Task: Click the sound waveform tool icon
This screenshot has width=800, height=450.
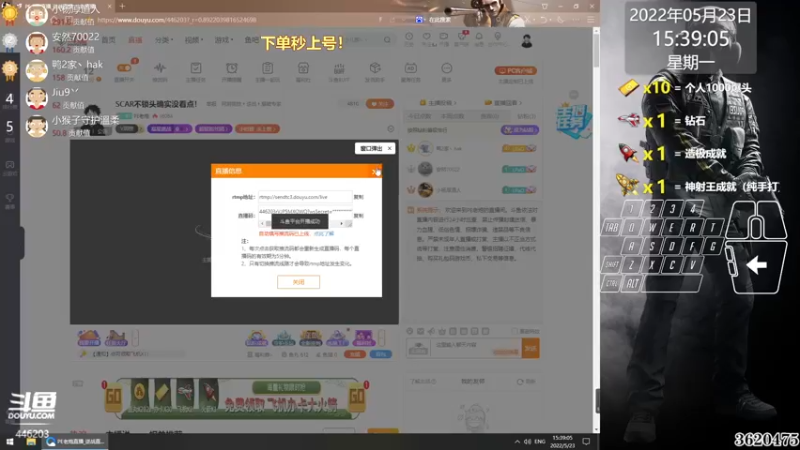Action: pyautogui.click(x=160, y=68)
